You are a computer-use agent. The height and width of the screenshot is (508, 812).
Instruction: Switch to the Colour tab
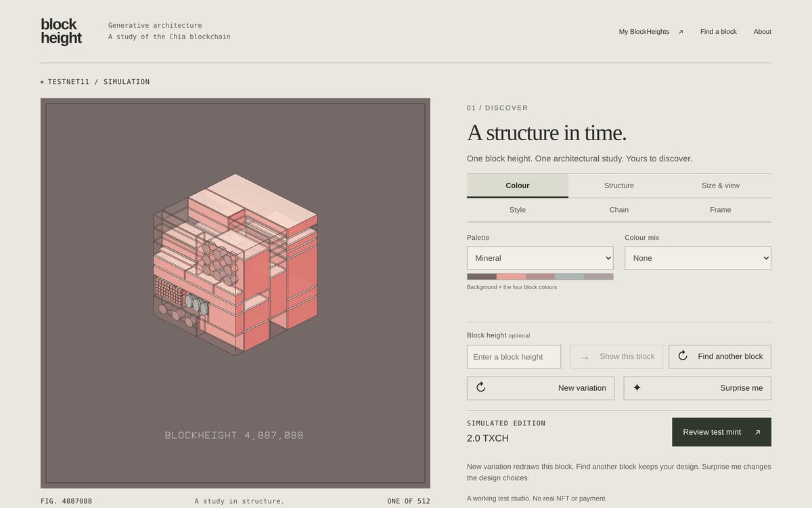518,186
